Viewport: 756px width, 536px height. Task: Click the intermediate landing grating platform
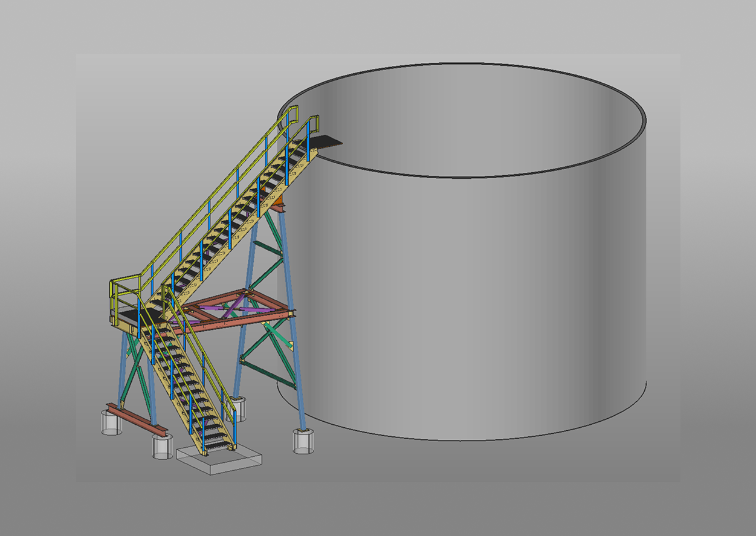click(130, 315)
